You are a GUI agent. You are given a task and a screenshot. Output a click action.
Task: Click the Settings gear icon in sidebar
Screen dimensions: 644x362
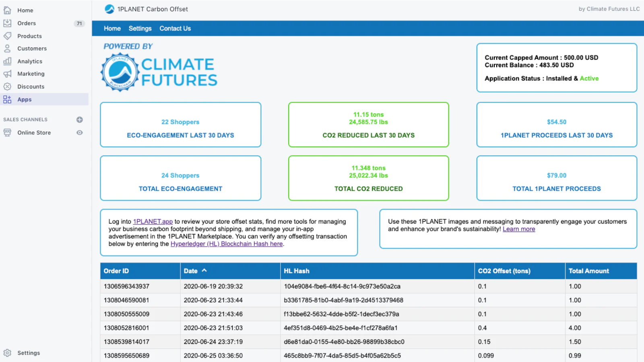7,353
